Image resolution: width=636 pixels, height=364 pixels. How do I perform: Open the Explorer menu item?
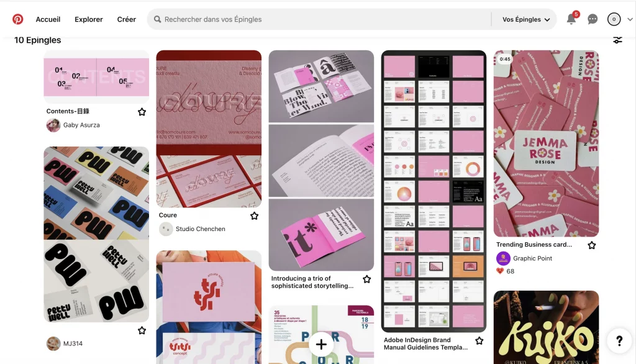88,19
